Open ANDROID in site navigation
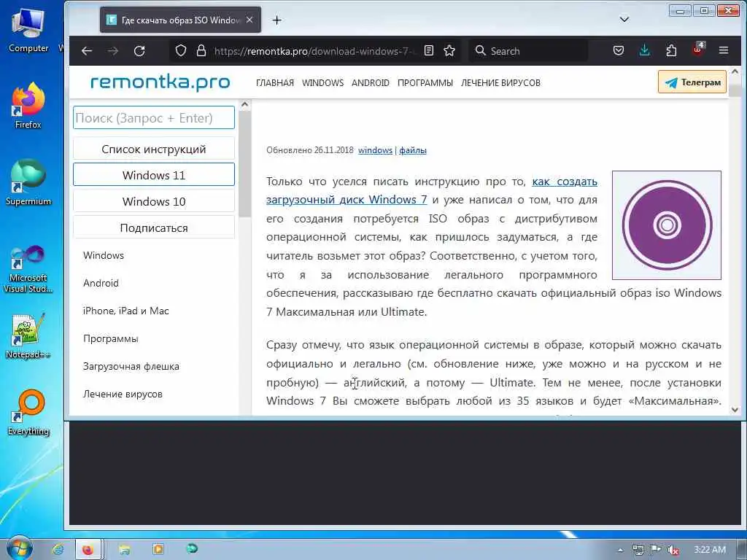The width and height of the screenshot is (747, 560). [370, 83]
